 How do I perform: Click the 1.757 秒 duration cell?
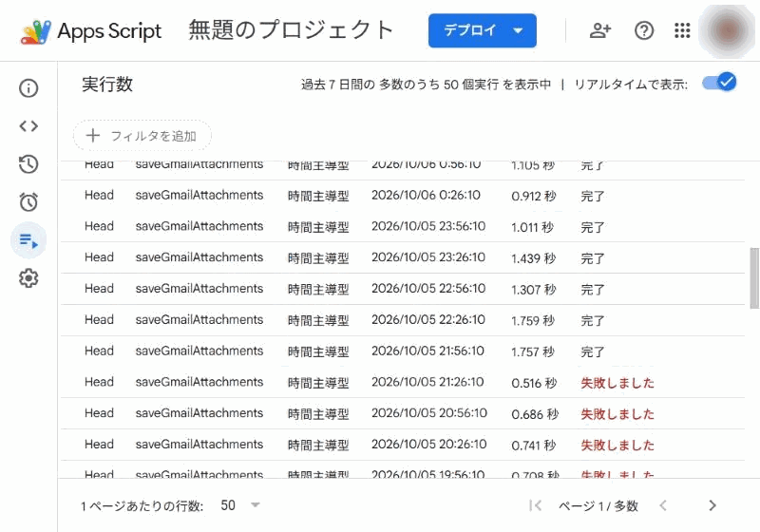tap(533, 351)
